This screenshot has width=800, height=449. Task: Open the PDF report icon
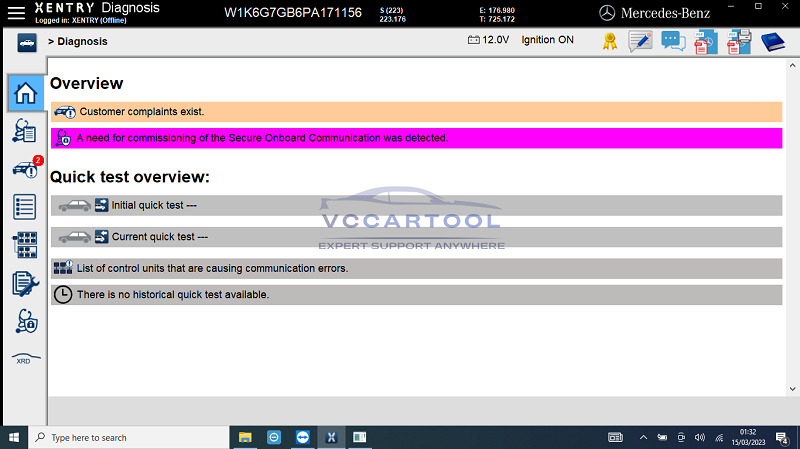point(706,42)
